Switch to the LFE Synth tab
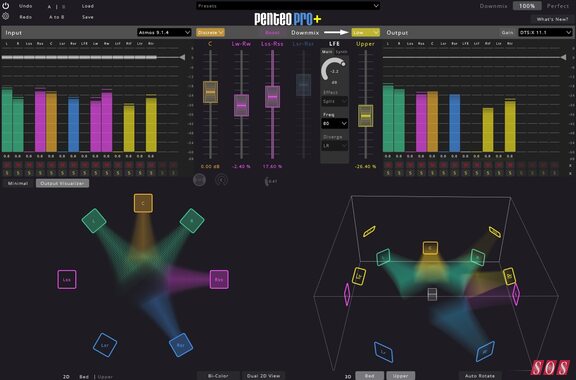 pyautogui.click(x=342, y=52)
